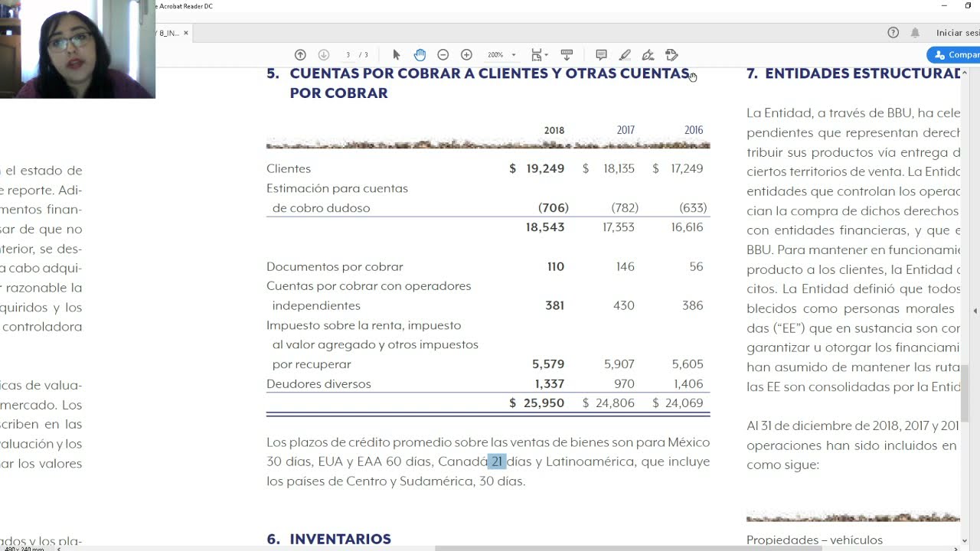
Task: Click the Compartir share button
Action: coord(954,55)
